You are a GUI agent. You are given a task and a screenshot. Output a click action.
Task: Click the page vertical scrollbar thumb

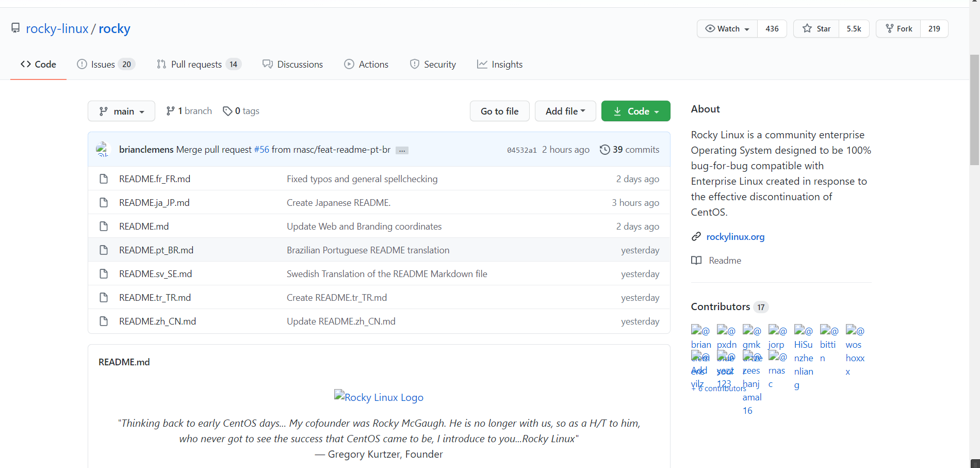[x=974, y=109]
